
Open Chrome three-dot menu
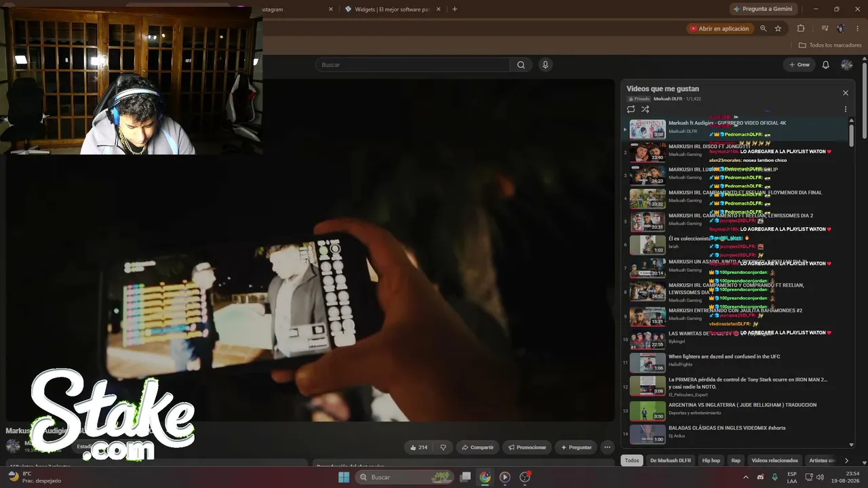(x=857, y=28)
